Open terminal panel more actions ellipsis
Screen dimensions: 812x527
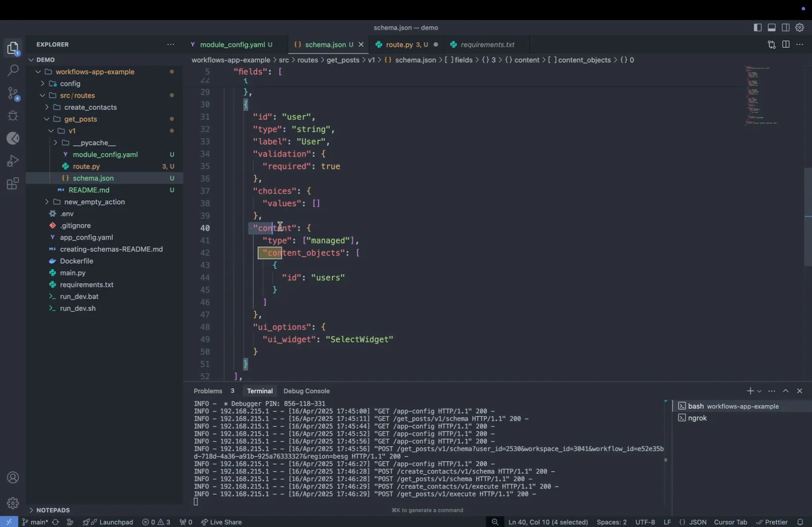772,391
